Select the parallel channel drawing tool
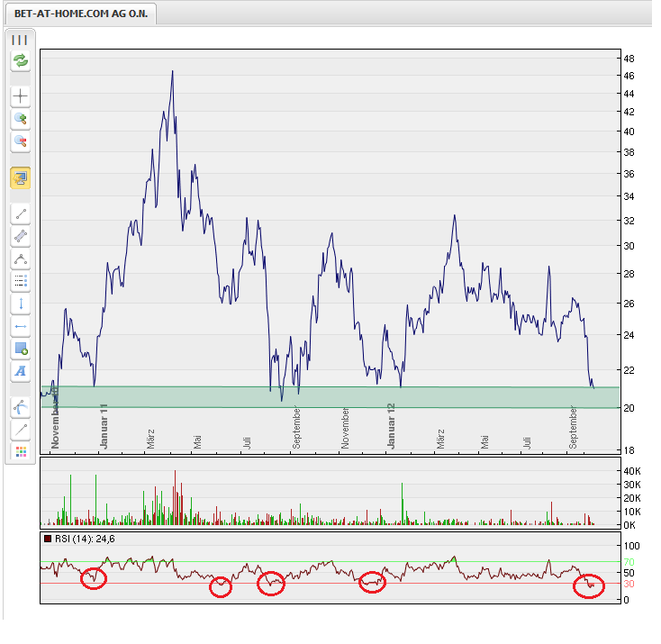Viewport: 661px width, 644px height. coord(20,236)
